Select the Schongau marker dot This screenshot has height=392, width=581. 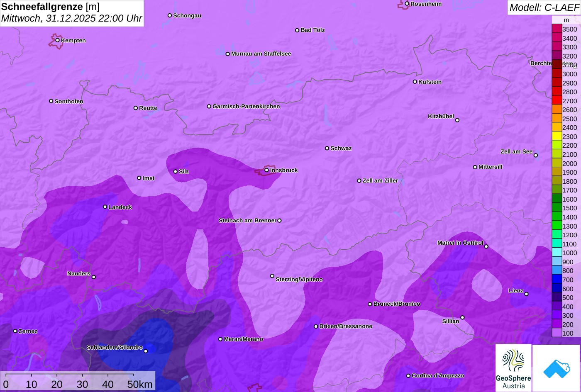169,15
